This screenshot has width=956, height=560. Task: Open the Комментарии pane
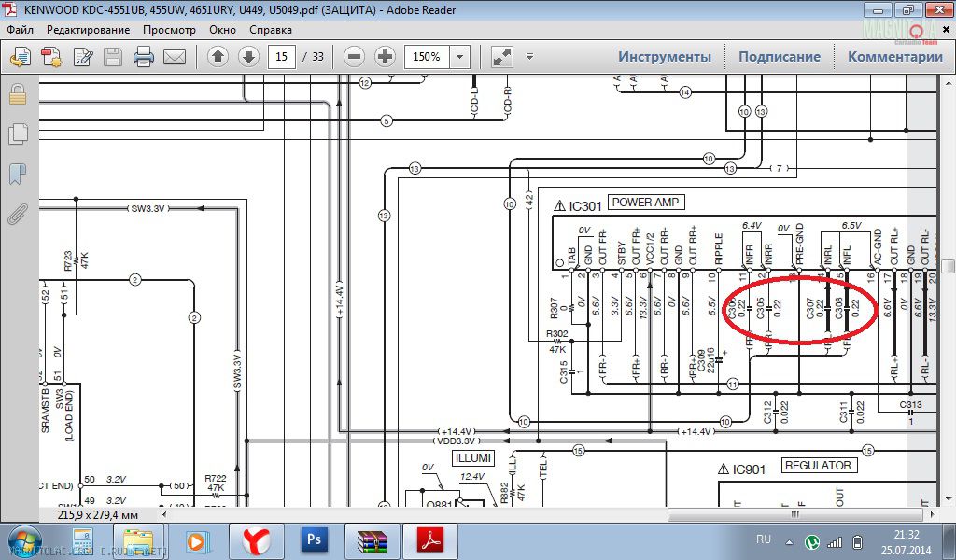pos(895,57)
